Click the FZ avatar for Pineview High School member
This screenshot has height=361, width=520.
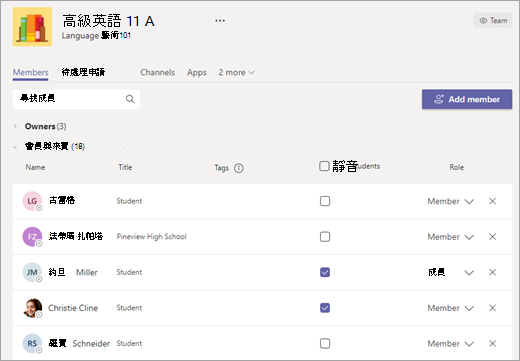pos(32,237)
